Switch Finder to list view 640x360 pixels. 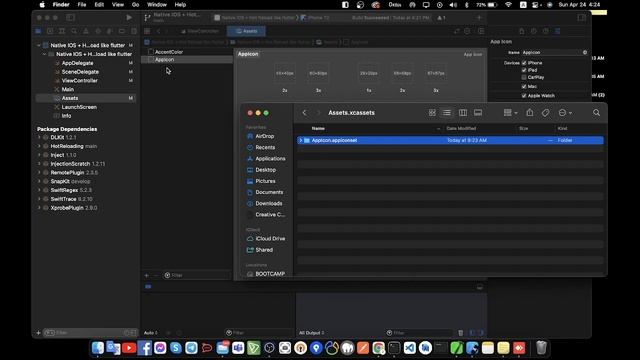coord(447,113)
